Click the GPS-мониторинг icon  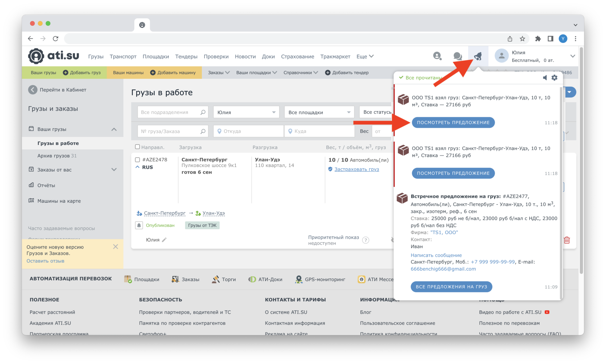299,279
